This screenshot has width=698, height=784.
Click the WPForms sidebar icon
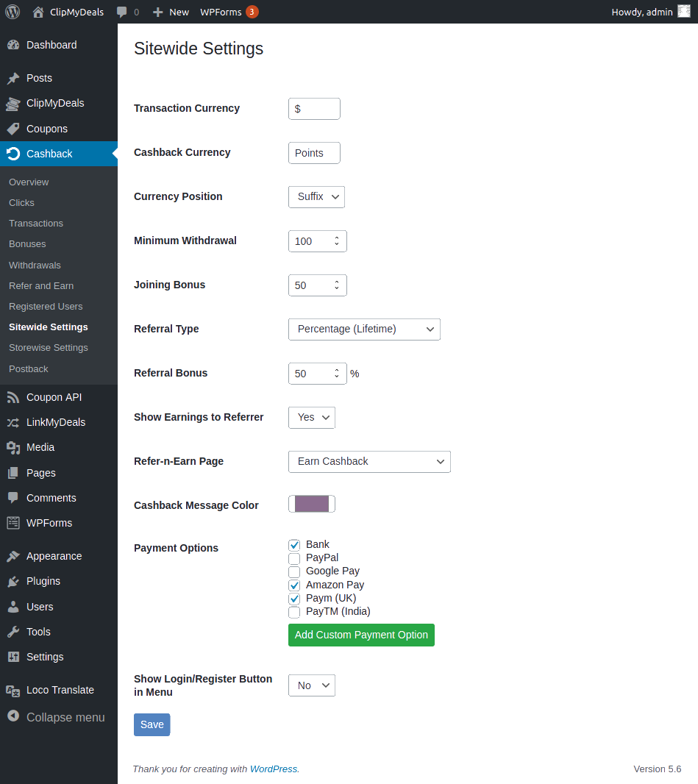click(13, 523)
